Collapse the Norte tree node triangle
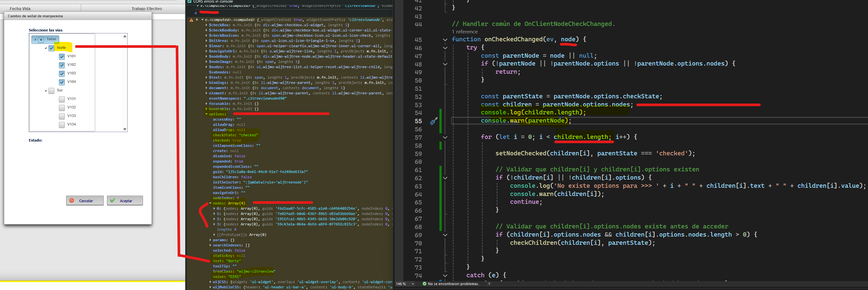Viewport: 868px width, 290px height. point(46,48)
